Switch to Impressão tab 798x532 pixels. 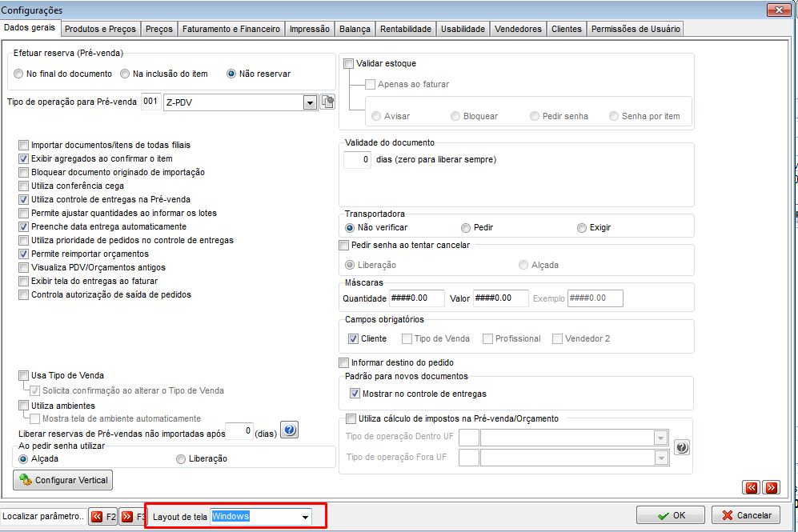tap(310, 29)
